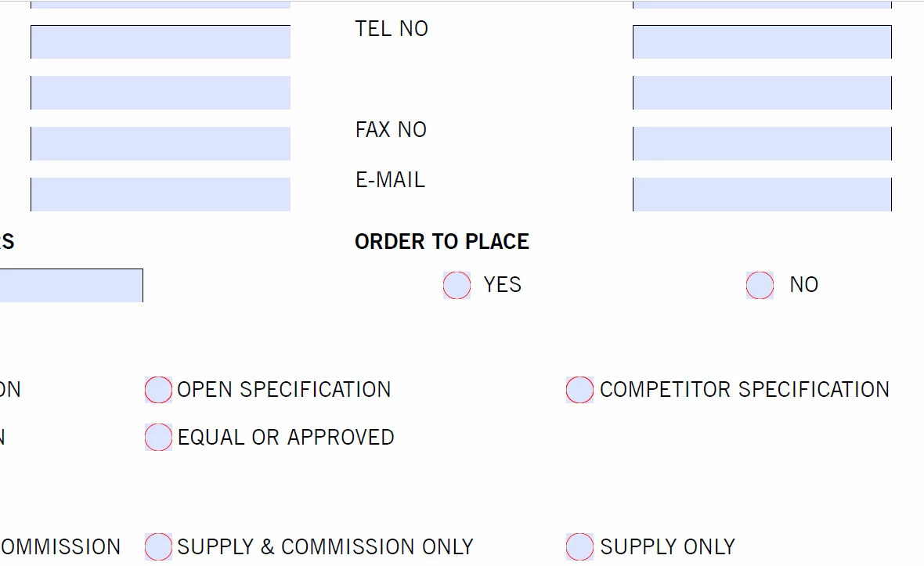
Task: Click the ORDER TO PLACE heading
Action: [442, 241]
